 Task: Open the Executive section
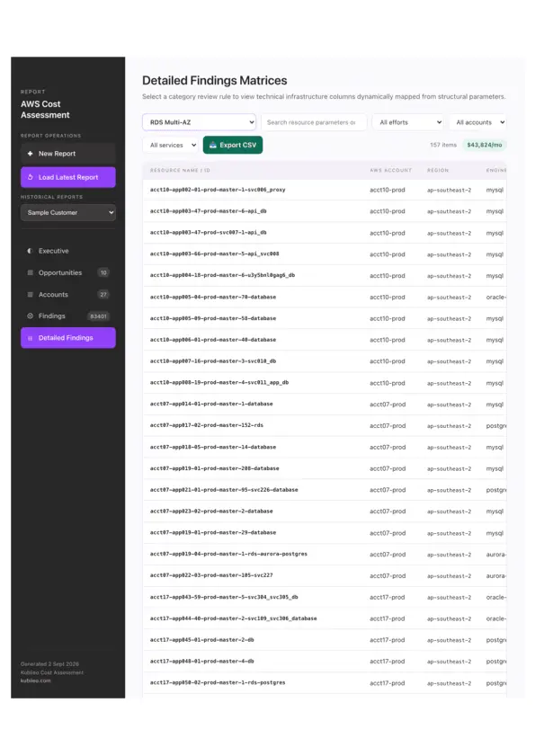pos(68,251)
